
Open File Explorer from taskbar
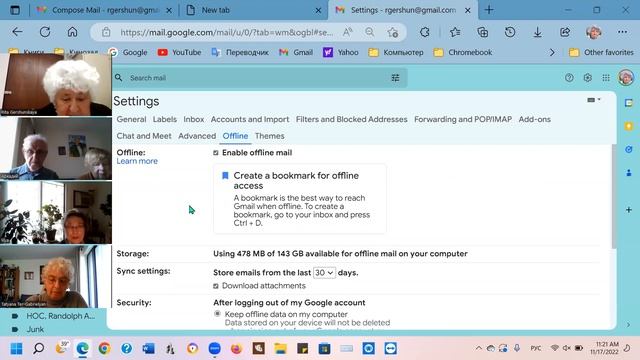(x=280, y=348)
